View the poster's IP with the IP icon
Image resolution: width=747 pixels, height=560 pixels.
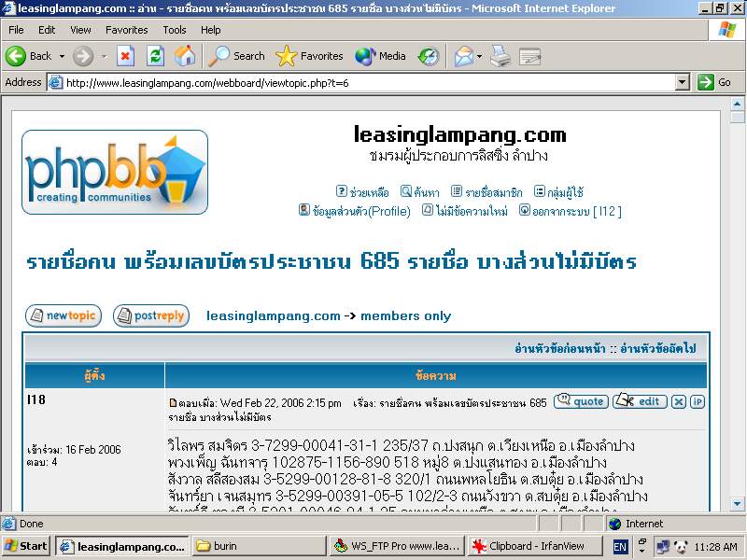coord(698,401)
